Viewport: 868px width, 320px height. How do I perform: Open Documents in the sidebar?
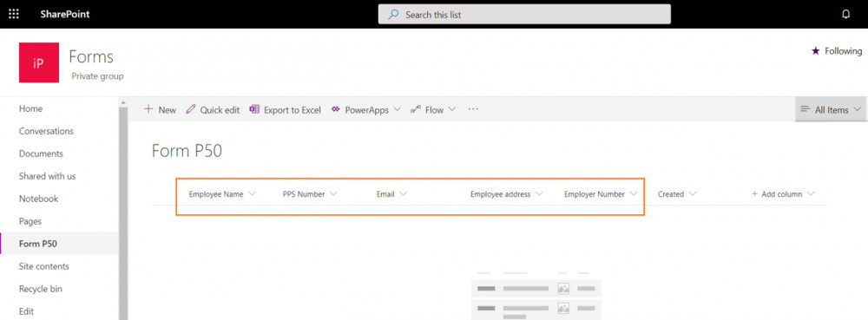pos(41,153)
